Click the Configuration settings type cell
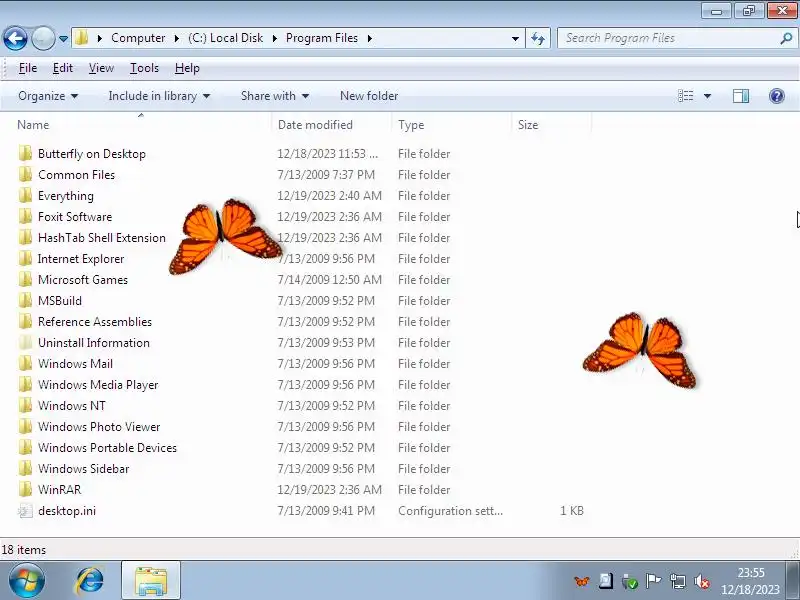The image size is (800, 600). (450, 510)
